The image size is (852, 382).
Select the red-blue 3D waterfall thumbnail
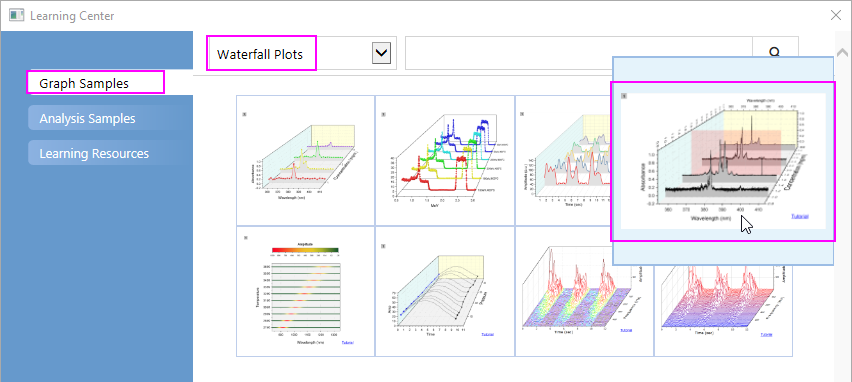(723, 310)
